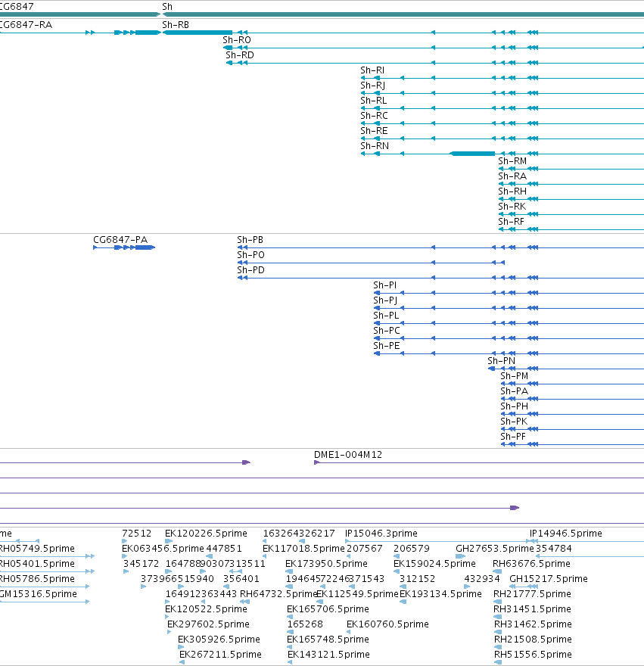Select the Sh-PD protein name
This screenshot has height=666, width=644.
pos(251,270)
